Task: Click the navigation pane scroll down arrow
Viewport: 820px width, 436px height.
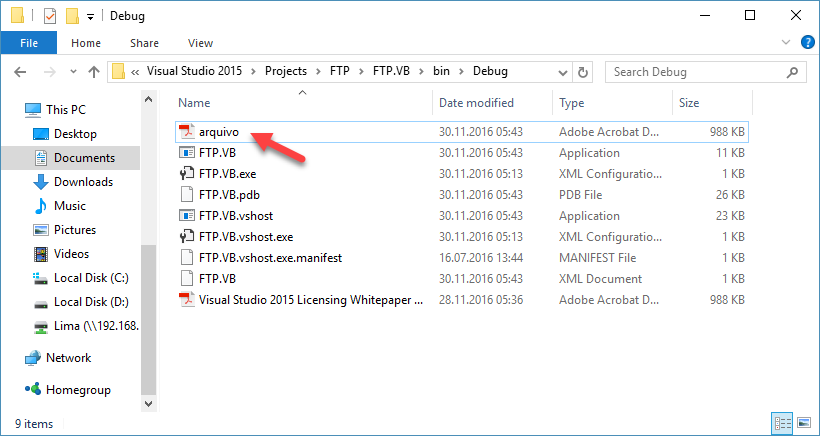Action: click(149, 404)
